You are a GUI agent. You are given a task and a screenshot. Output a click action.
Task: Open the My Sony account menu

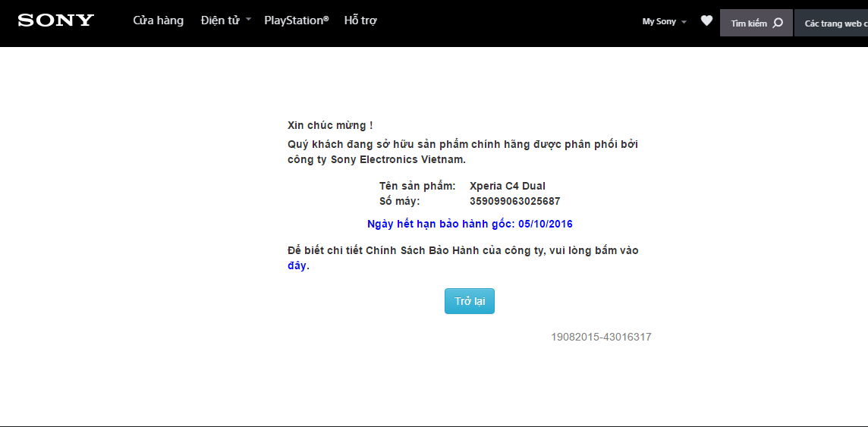point(659,22)
